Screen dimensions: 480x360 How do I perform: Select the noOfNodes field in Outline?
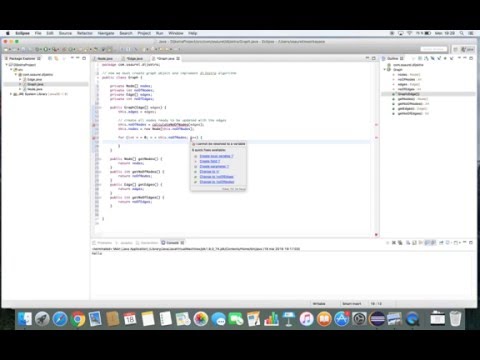tap(407, 79)
